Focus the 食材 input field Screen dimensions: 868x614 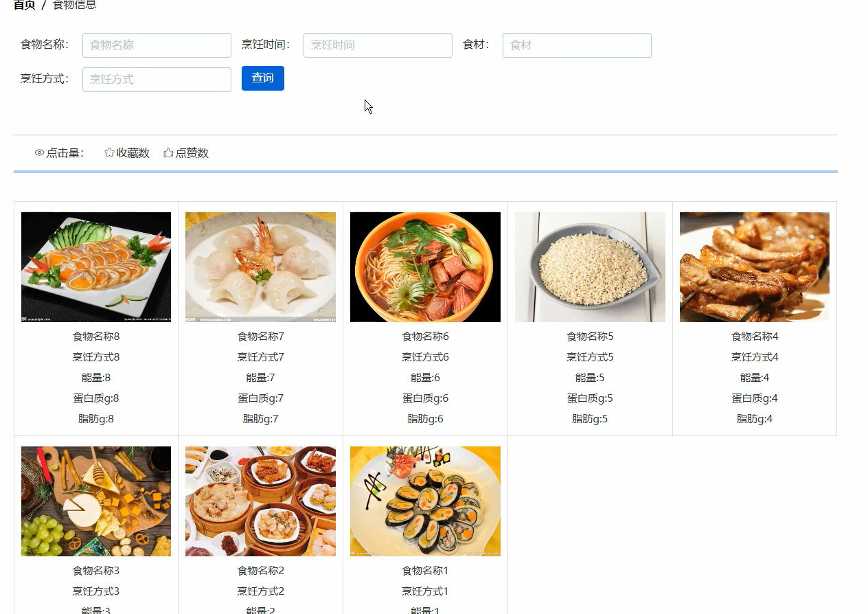coord(577,45)
